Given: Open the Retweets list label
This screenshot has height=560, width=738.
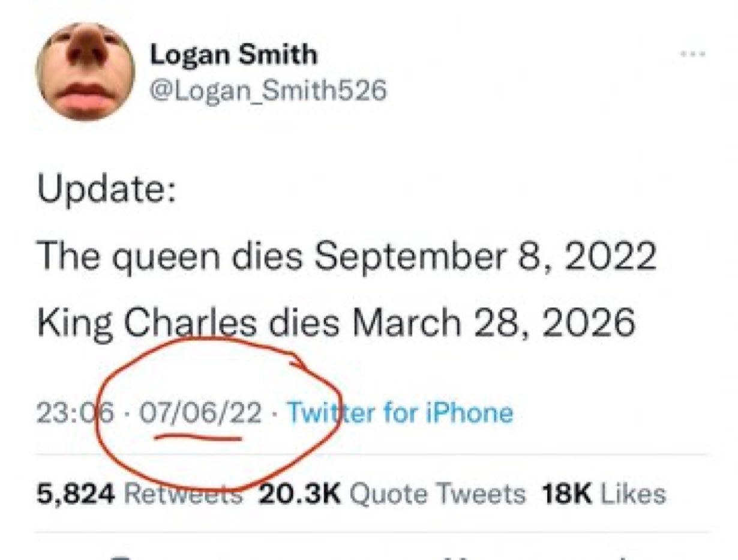Looking at the screenshot, I should [x=183, y=494].
